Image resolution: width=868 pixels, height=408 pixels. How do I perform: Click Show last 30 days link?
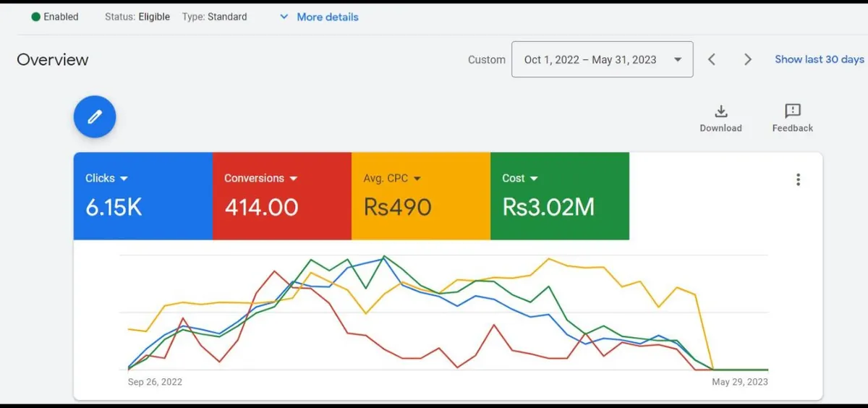[820, 59]
